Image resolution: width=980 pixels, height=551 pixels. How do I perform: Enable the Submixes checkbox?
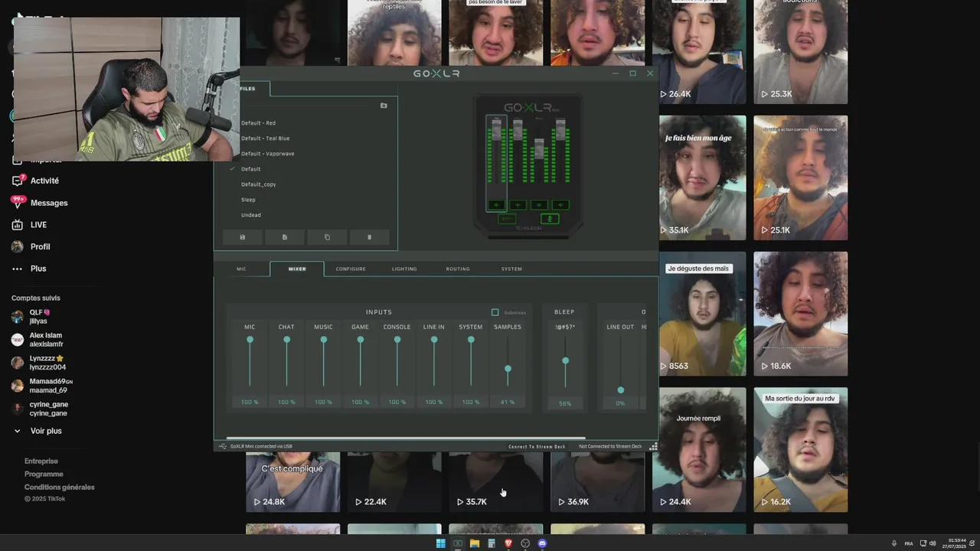pyautogui.click(x=495, y=312)
